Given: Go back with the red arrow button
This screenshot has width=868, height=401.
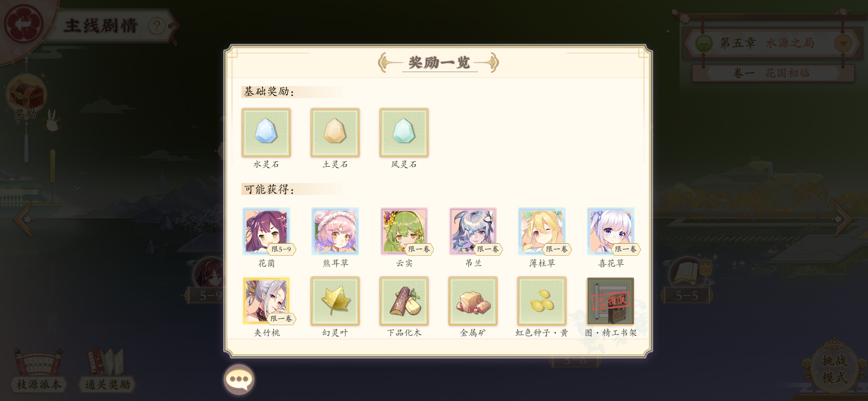Looking at the screenshot, I should coord(23,24).
